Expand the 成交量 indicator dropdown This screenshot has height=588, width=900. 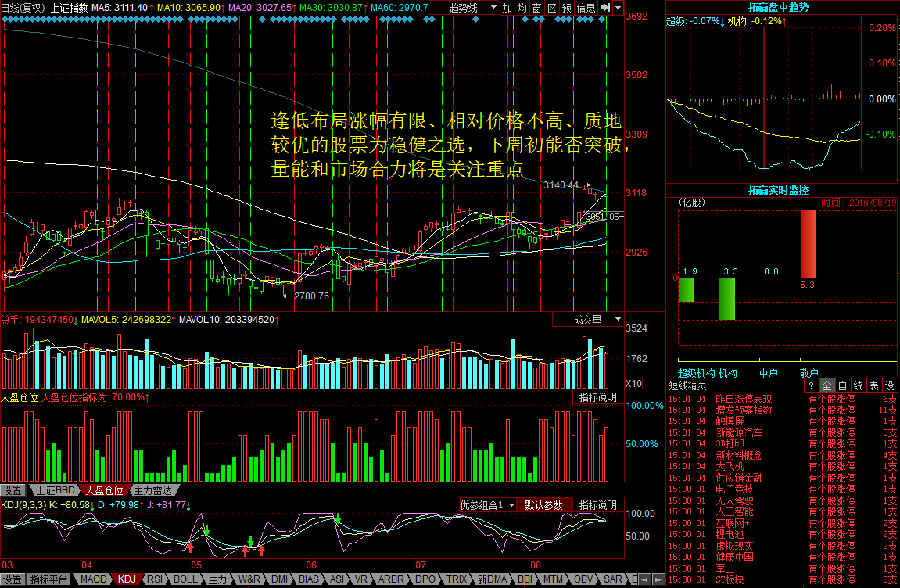[x=588, y=320]
